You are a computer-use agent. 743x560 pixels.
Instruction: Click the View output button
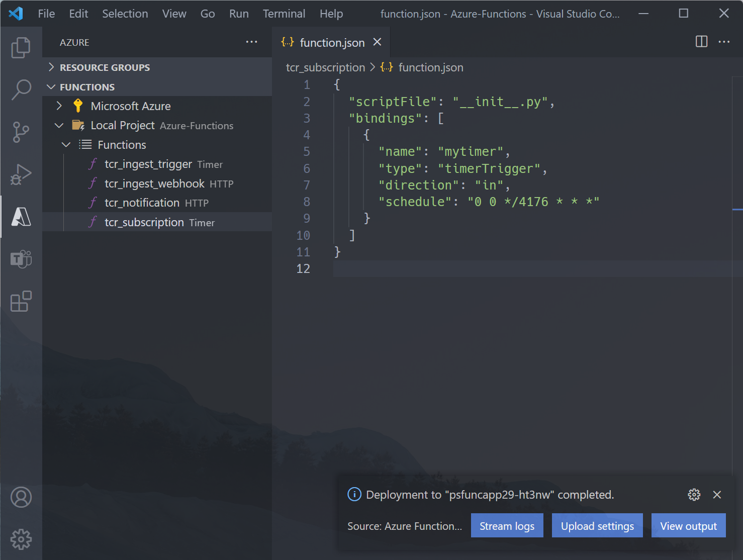[688, 526]
